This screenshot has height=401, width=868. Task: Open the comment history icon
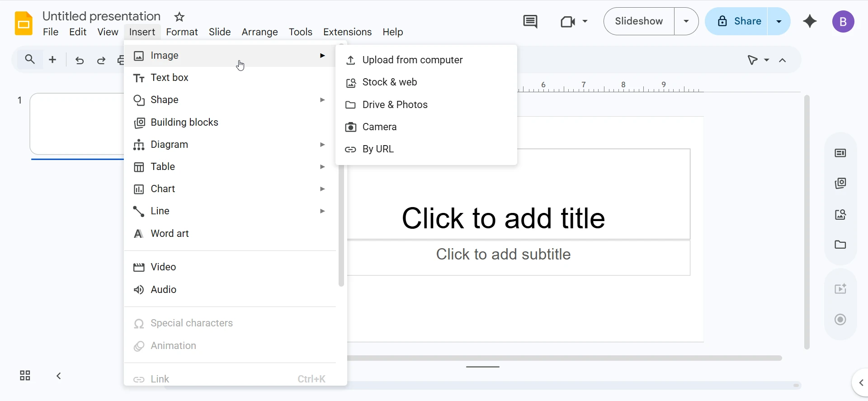pyautogui.click(x=530, y=21)
